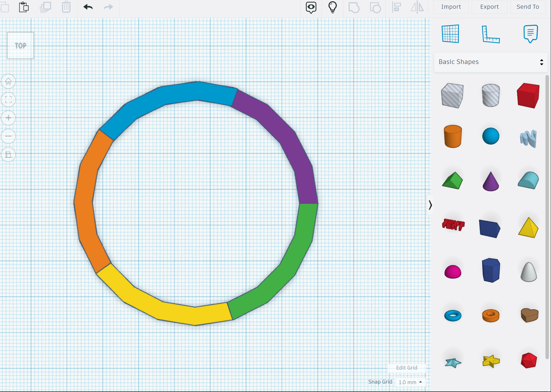Click the Group shapes icon

(354, 8)
